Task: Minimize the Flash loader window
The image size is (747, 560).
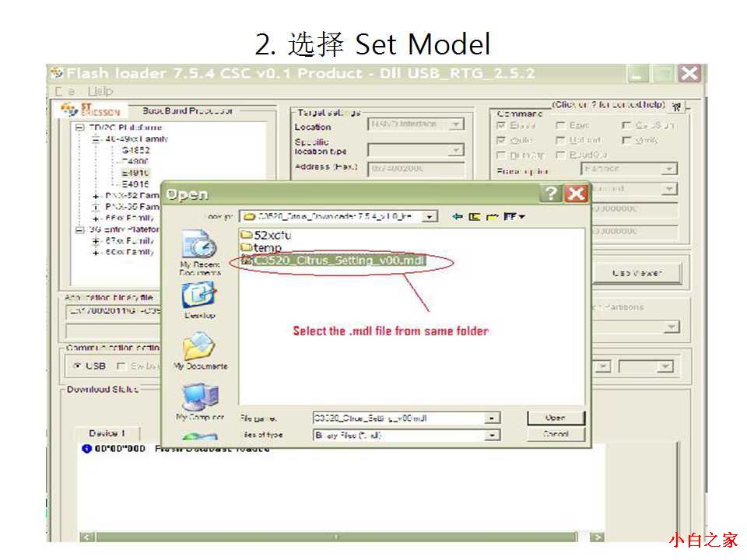Action: (637, 74)
